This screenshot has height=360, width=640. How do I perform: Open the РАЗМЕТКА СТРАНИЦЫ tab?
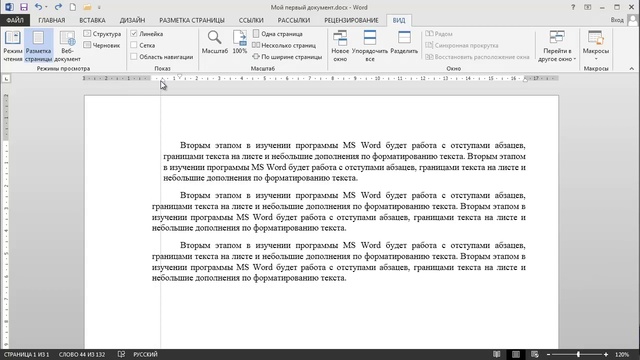pyautogui.click(x=192, y=20)
